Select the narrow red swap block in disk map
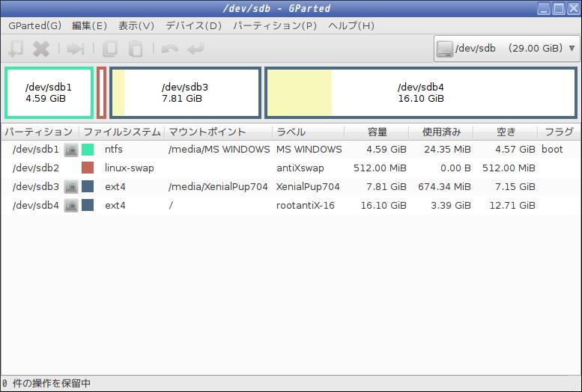The width and height of the screenshot is (582, 392). coord(101,93)
